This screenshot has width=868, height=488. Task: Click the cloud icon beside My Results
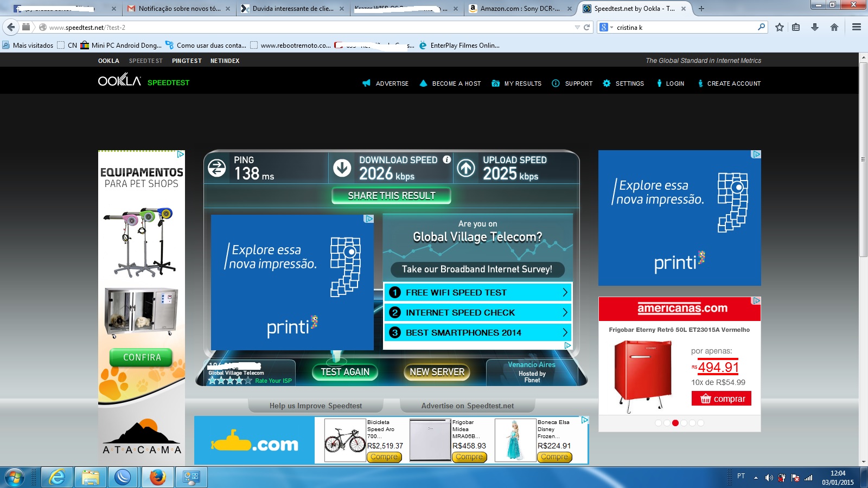point(495,83)
